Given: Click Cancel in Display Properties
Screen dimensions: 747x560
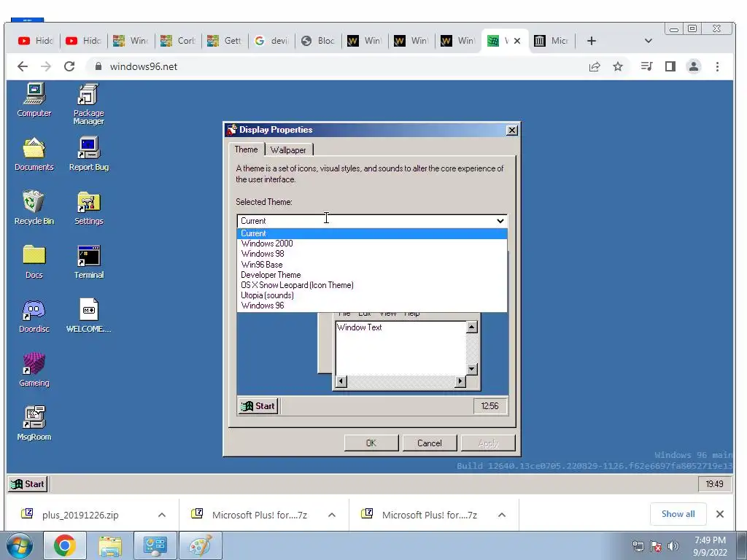Looking at the screenshot, I should (x=429, y=443).
